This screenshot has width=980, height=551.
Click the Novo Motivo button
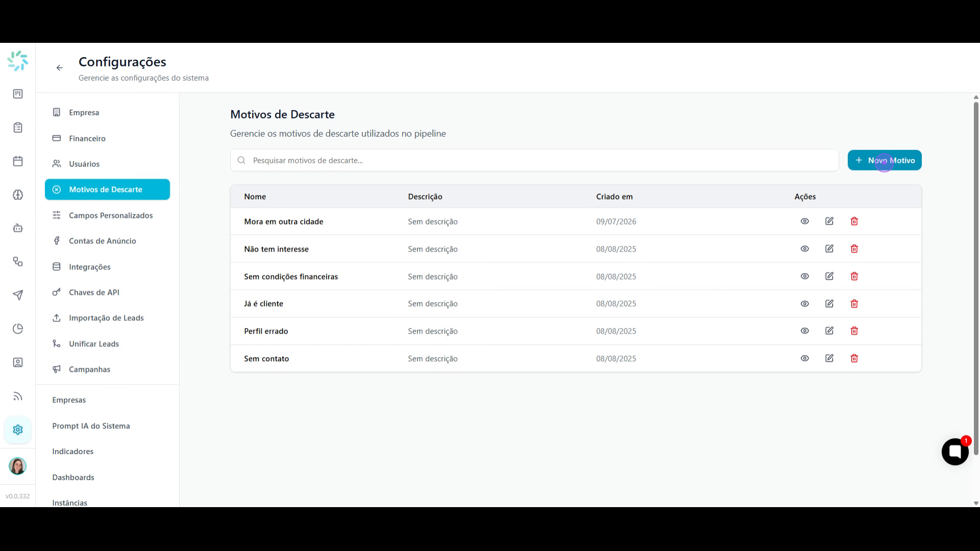pyautogui.click(x=885, y=160)
